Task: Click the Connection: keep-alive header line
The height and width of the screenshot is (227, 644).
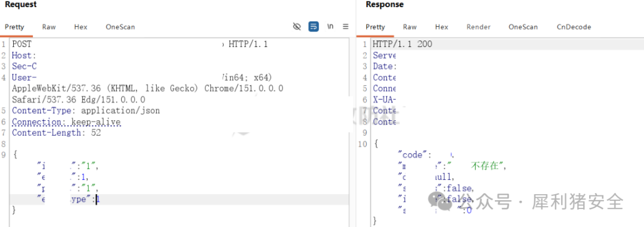Action: click(x=66, y=122)
